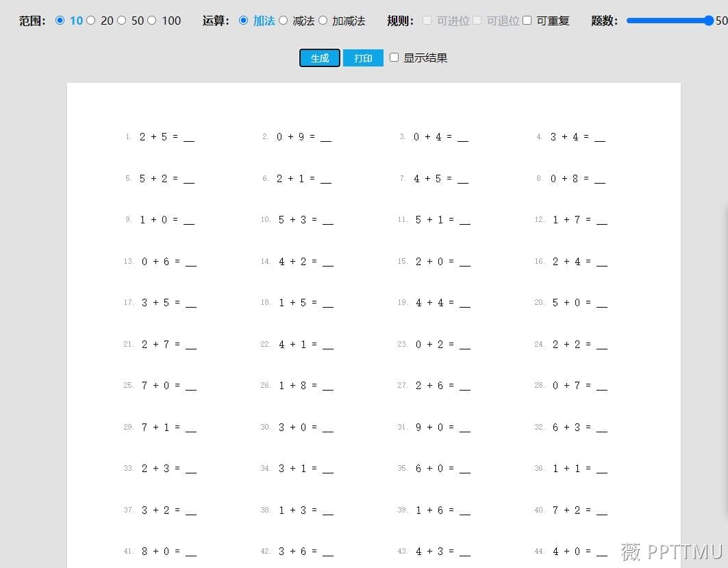Click problem 30 text 3 + 0
The height and width of the screenshot is (568, 728).
click(x=292, y=428)
